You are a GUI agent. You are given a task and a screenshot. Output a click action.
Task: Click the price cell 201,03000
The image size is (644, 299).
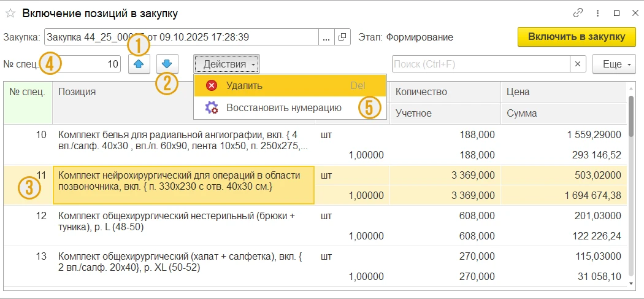point(564,216)
